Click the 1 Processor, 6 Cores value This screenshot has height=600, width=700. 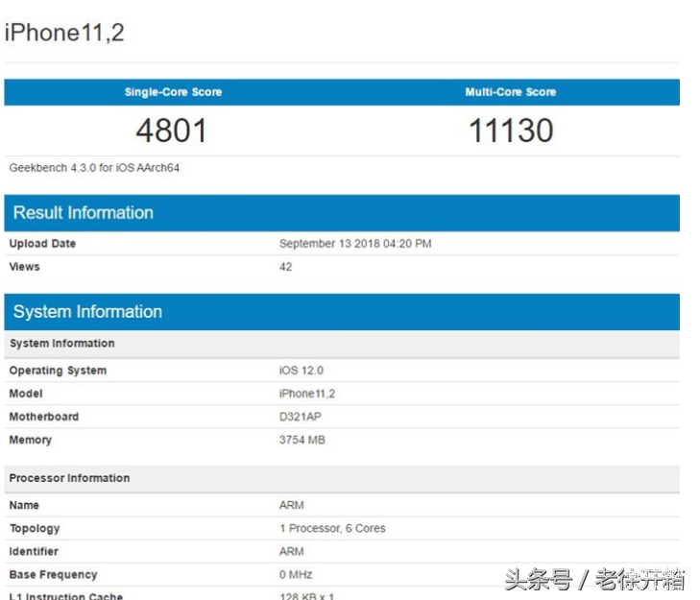[332, 528]
